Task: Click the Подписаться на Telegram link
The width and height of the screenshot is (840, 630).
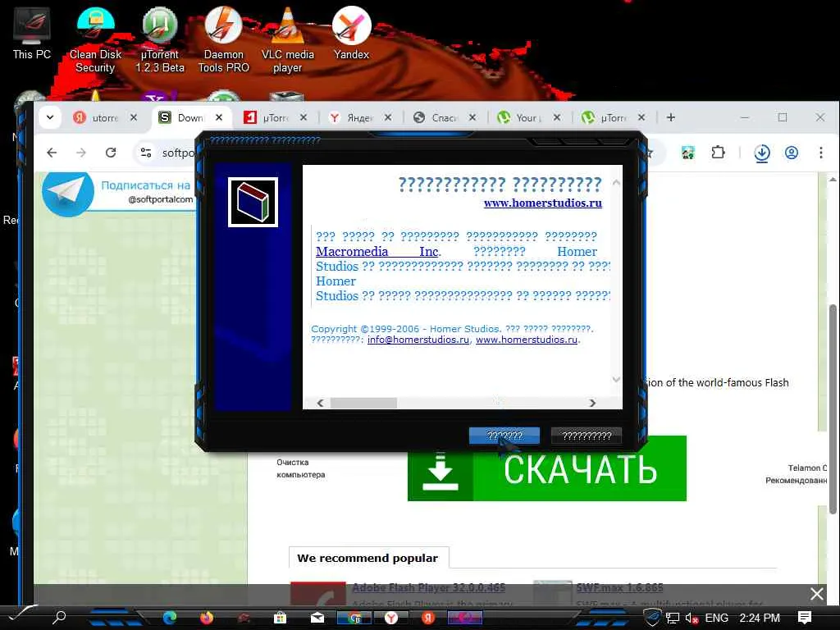Action: pyautogui.click(x=146, y=185)
